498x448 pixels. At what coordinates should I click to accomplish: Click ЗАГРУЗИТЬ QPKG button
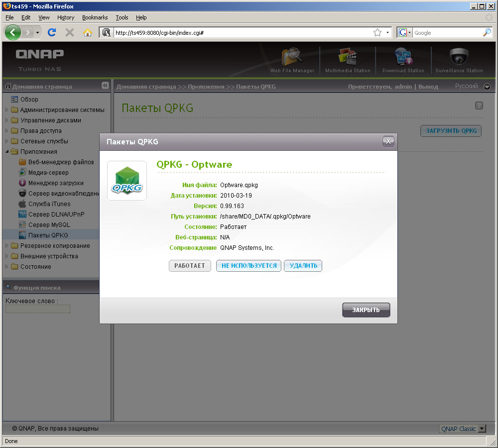451,131
